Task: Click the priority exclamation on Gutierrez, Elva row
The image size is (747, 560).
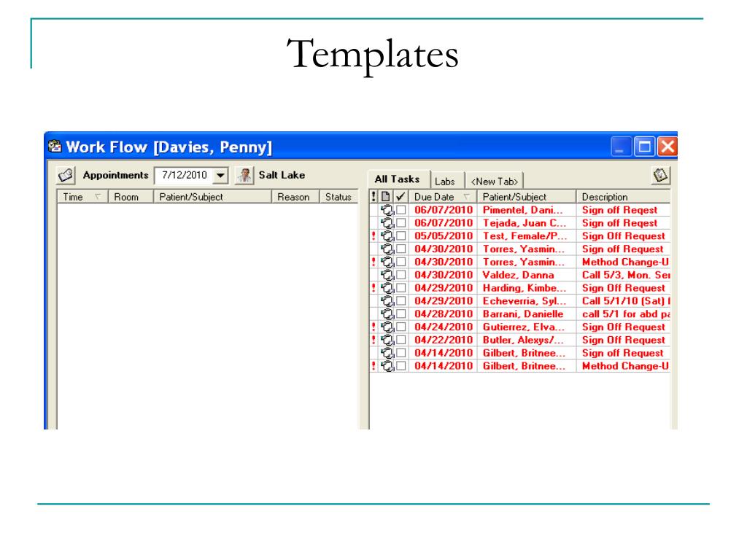Action: (x=373, y=327)
